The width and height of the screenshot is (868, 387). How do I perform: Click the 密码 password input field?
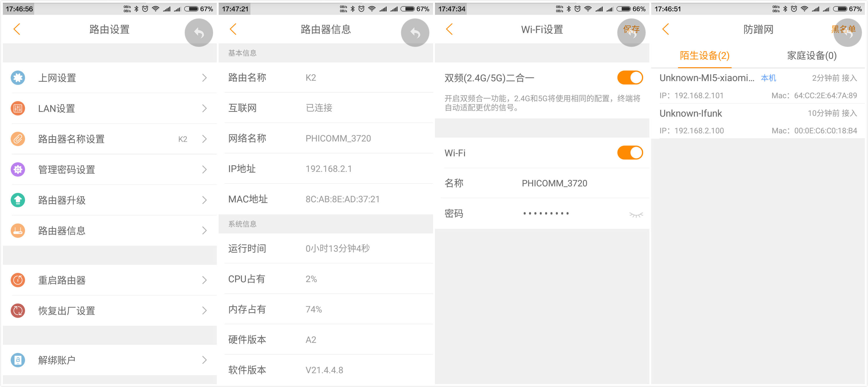point(546,213)
